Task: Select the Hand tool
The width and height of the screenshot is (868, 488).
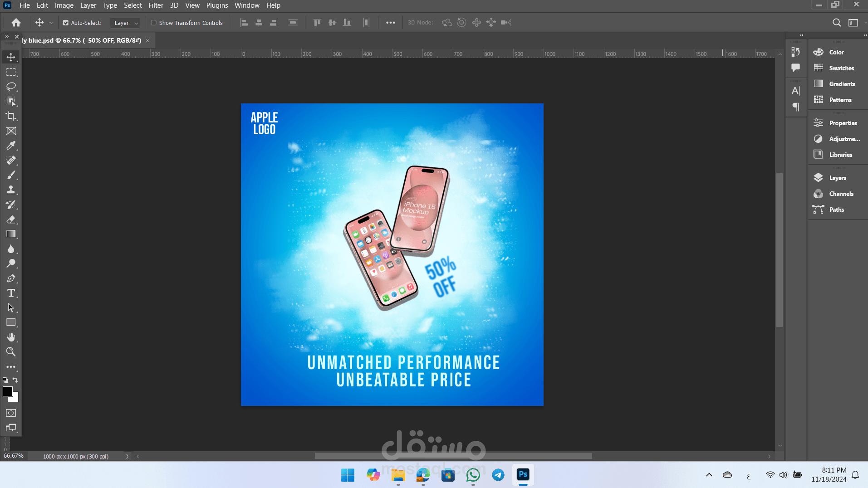Action: tap(11, 337)
